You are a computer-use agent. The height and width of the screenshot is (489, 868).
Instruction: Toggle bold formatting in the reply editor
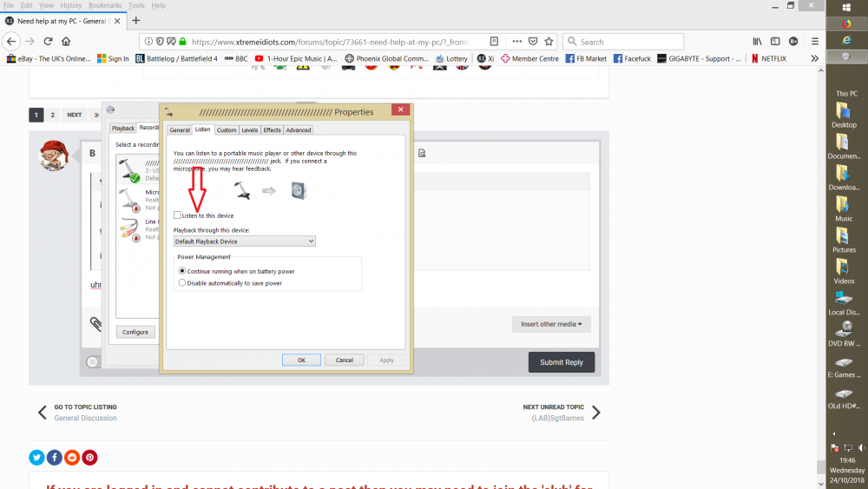coord(92,154)
